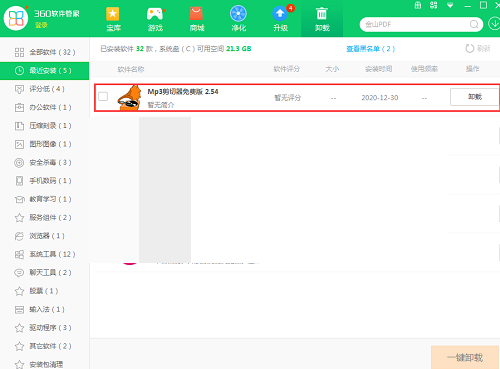Select 办公软件 (1) category

pos(44,107)
